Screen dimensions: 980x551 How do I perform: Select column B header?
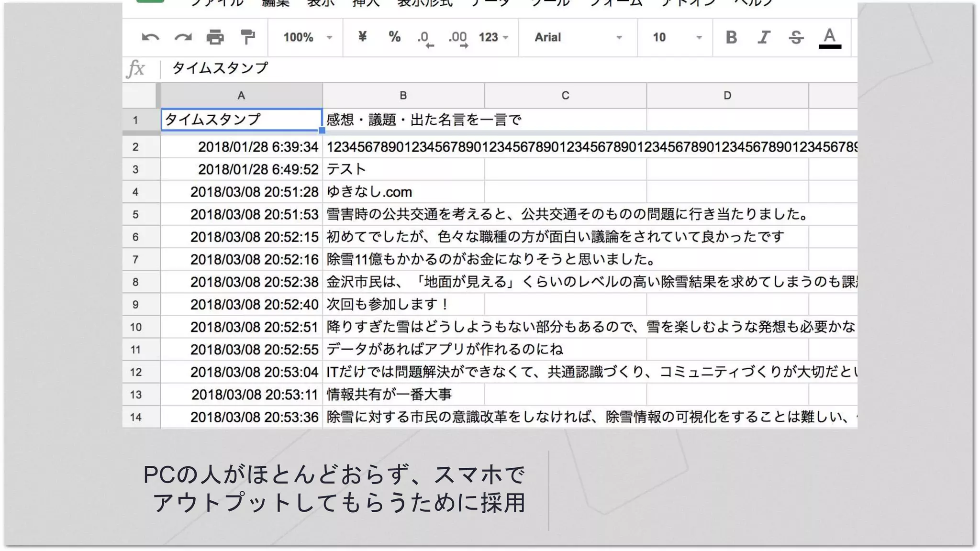[x=403, y=96]
